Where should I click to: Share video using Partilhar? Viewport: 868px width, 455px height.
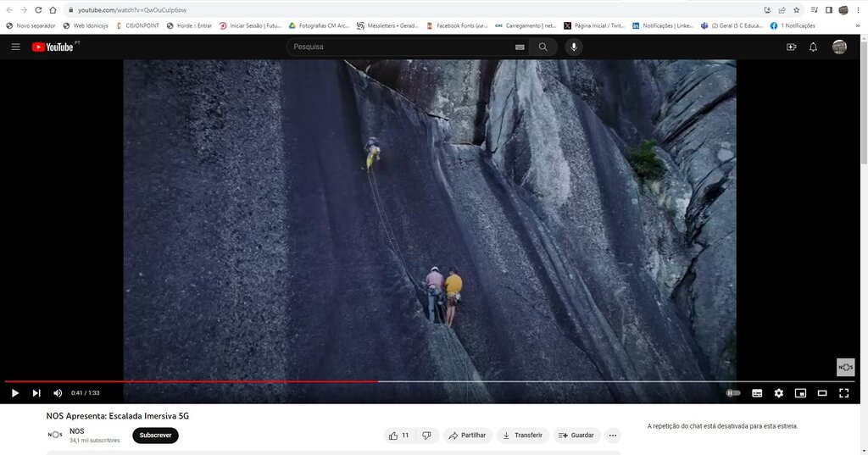coord(467,436)
